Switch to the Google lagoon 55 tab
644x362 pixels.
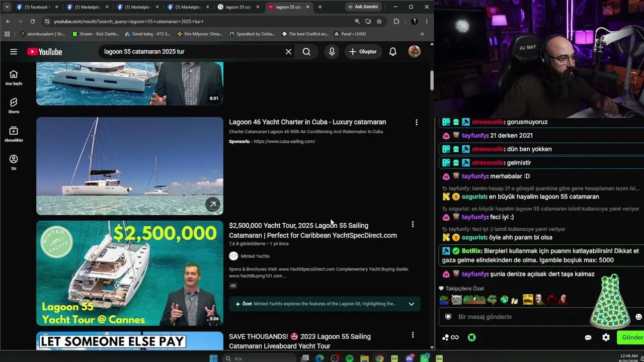[x=238, y=7]
